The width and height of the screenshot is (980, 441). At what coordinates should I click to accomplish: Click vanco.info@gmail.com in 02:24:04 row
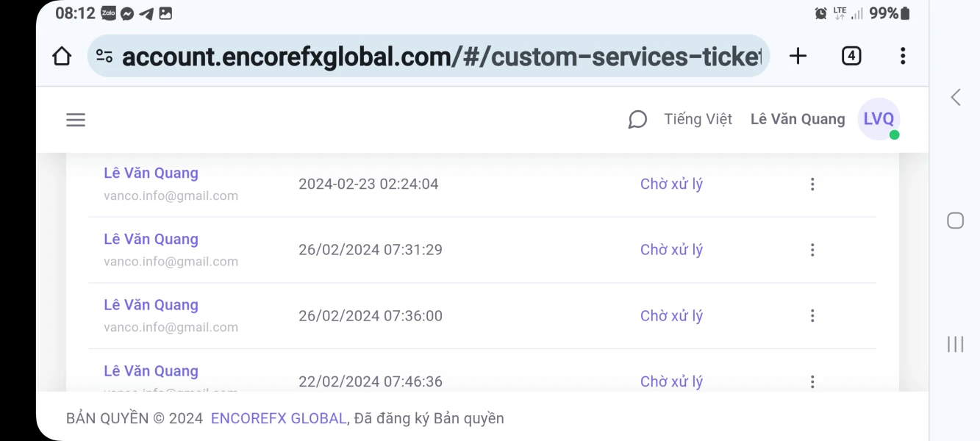(171, 196)
